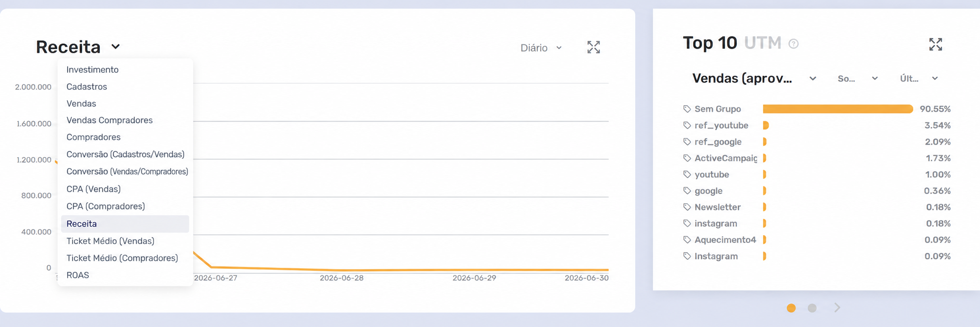Open the Vendas (aprov... metric dropdown
This screenshot has width=980, height=327.
click(x=754, y=79)
